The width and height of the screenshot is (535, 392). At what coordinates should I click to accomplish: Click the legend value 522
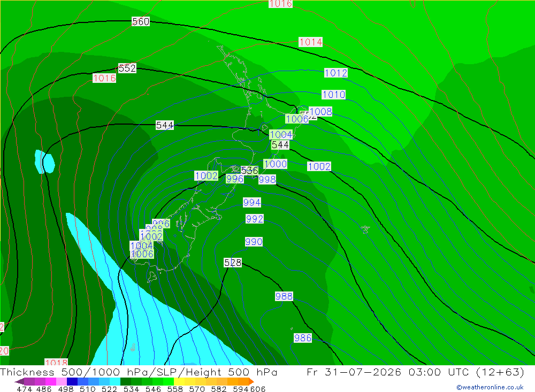pos(109,389)
